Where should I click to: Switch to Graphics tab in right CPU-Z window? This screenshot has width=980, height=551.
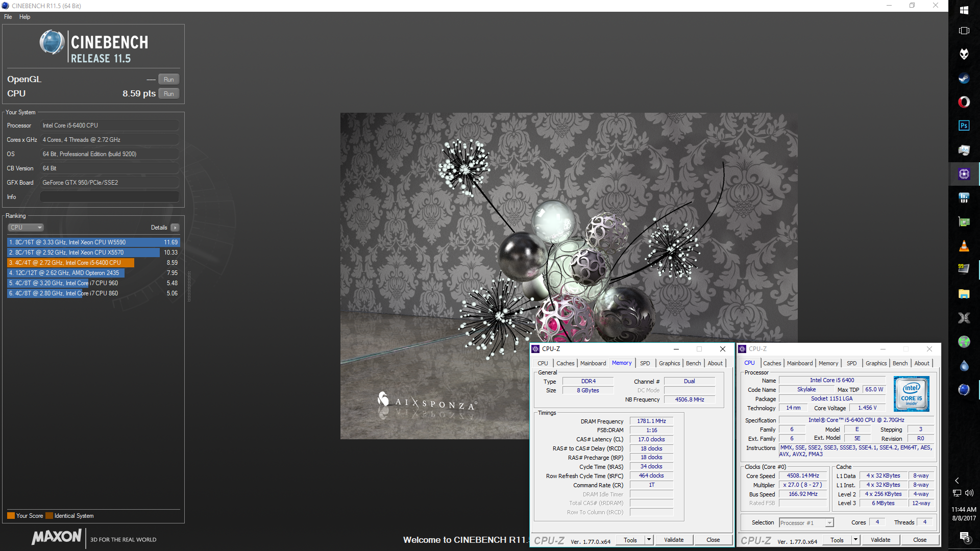tap(876, 363)
